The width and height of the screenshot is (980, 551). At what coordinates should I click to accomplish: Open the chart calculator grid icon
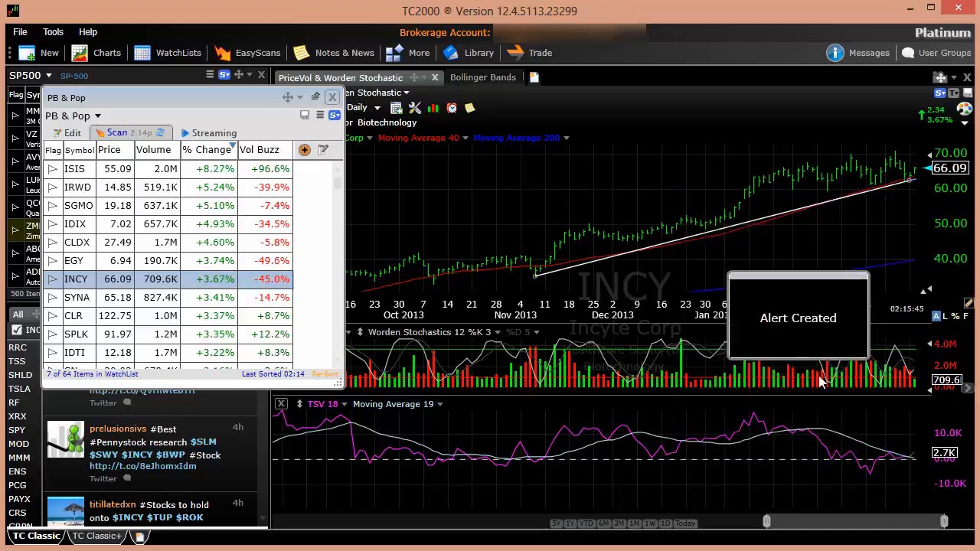click(x=396, y=108)
